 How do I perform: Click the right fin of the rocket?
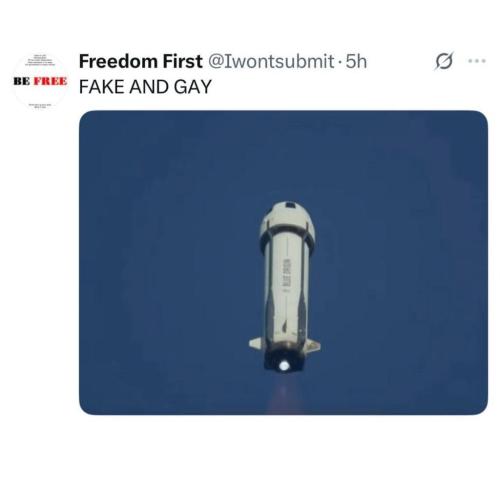(312, 345)
